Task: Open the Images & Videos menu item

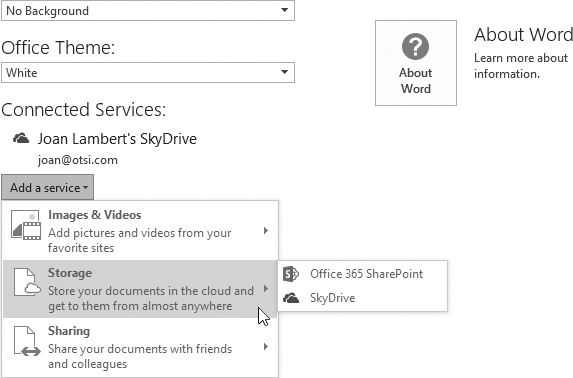Action: tap(141, 231)
